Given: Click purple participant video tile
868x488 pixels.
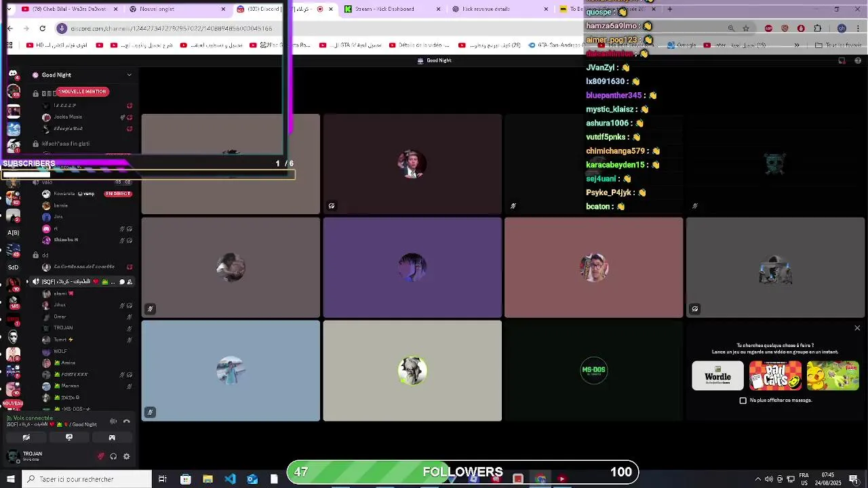Looking at the screenshot, I should (412, 268).
